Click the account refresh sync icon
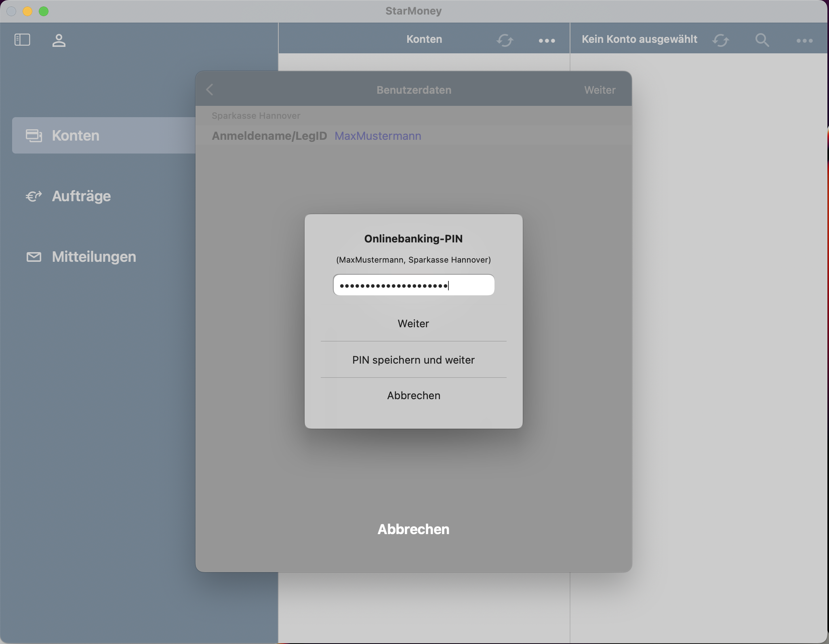The image size is (829, 644). tap(721, 40)
